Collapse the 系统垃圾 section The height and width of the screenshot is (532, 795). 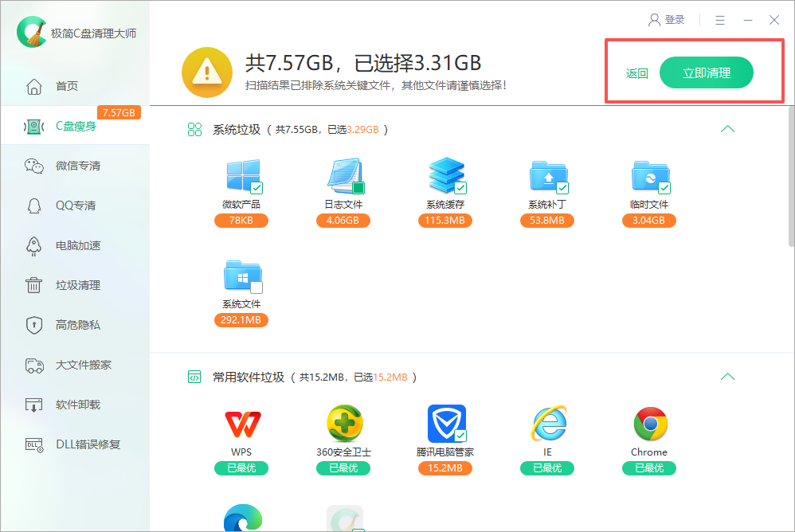727,128
